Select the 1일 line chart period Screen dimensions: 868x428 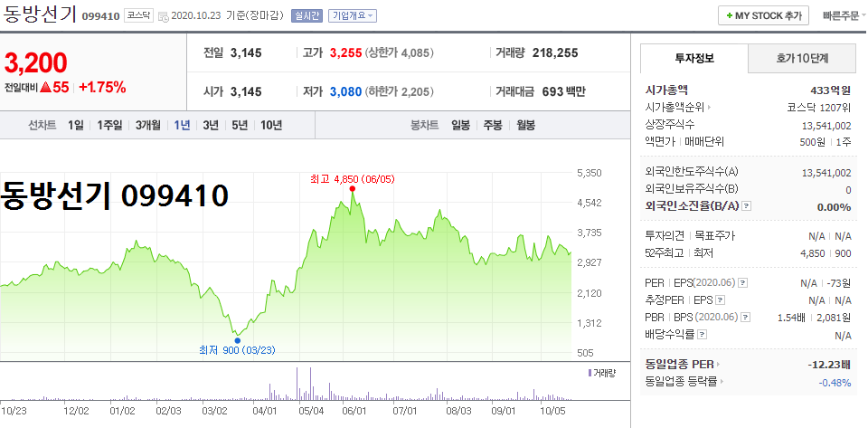(76, 125)
